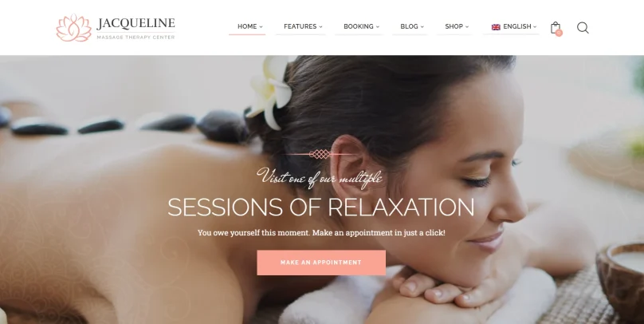The width and height of the screenshot is (644, 324).
Task: Click the ornamental divider above the headline
Action: tap(320, 154)
